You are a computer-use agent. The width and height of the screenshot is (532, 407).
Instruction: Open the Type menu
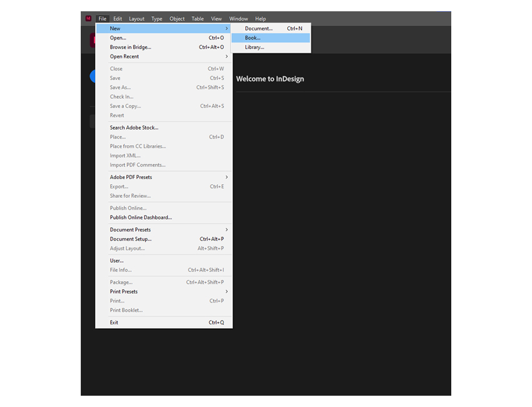(156, 19)
